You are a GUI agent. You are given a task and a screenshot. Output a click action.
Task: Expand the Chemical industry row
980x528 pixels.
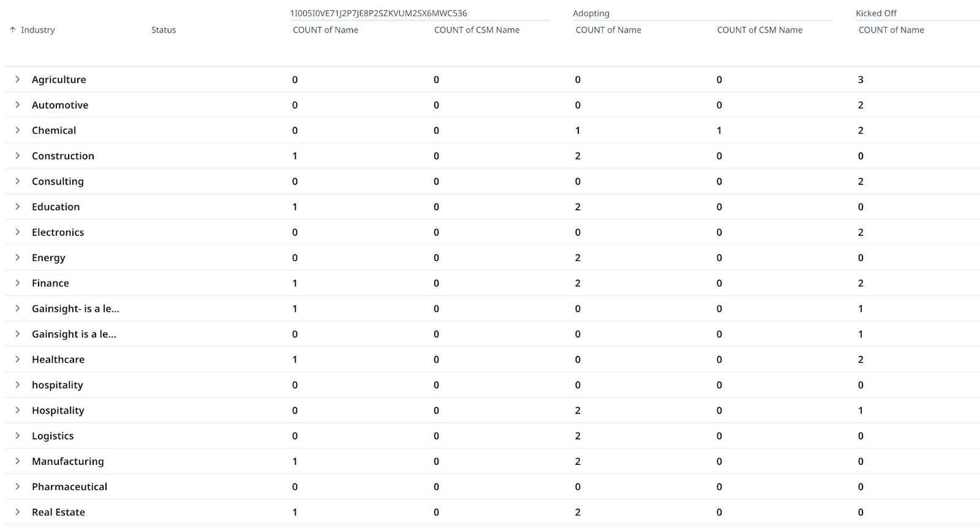(18, 130)
